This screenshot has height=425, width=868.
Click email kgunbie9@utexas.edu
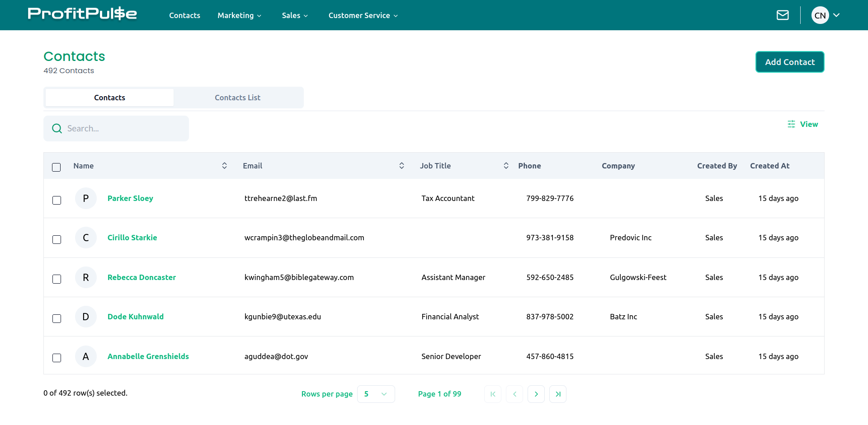click(283, 317)
